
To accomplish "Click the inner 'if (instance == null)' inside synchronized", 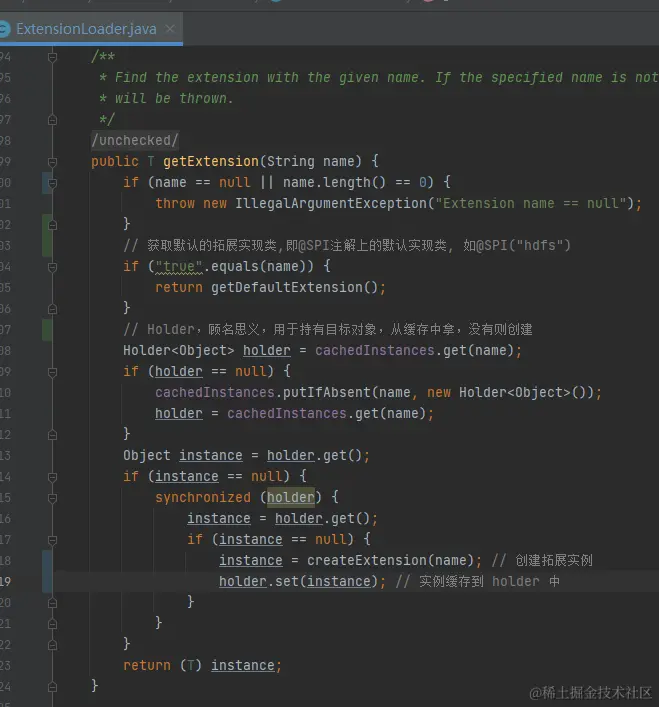I will 279,539.
